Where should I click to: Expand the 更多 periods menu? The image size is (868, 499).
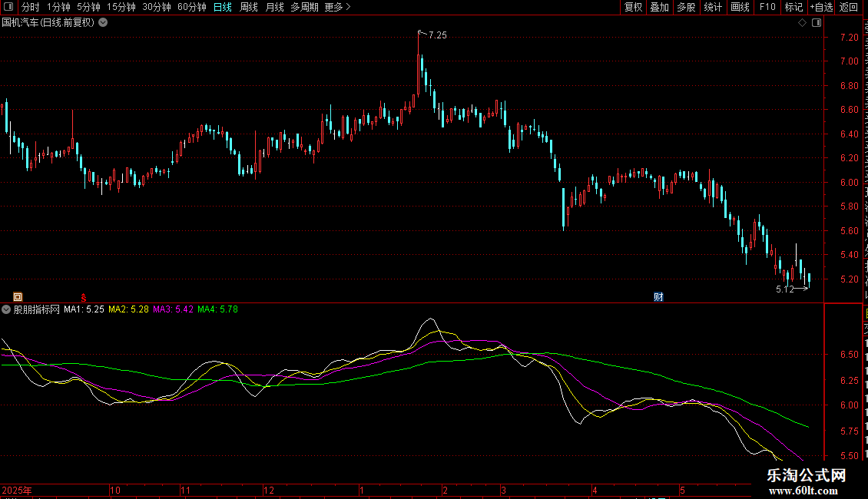click(x=337, y=7)
